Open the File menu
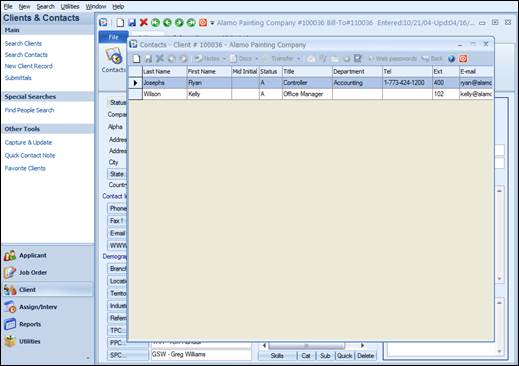The height and width of the screenshot is (366, 519). (8, 6)
